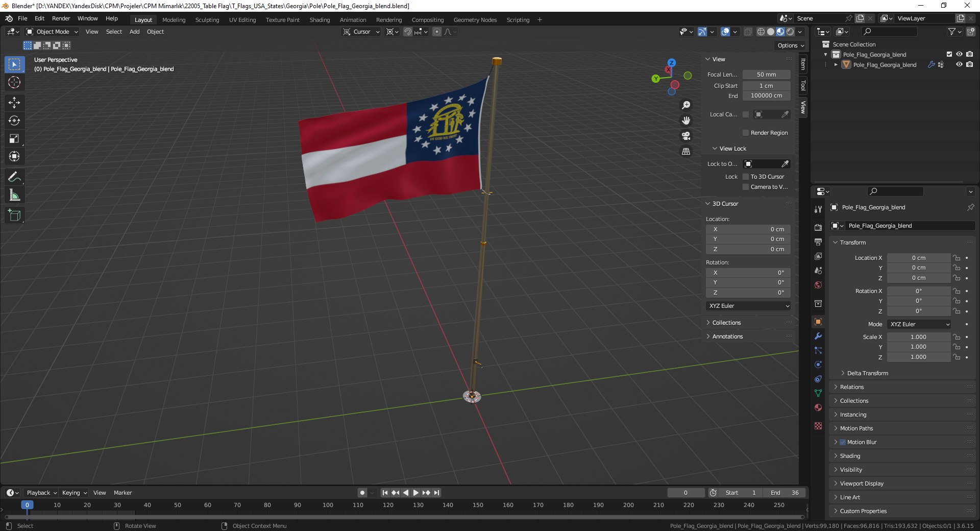
Task: Click the viewport zoom magnifier icon
Action: [x=686, y=105]
